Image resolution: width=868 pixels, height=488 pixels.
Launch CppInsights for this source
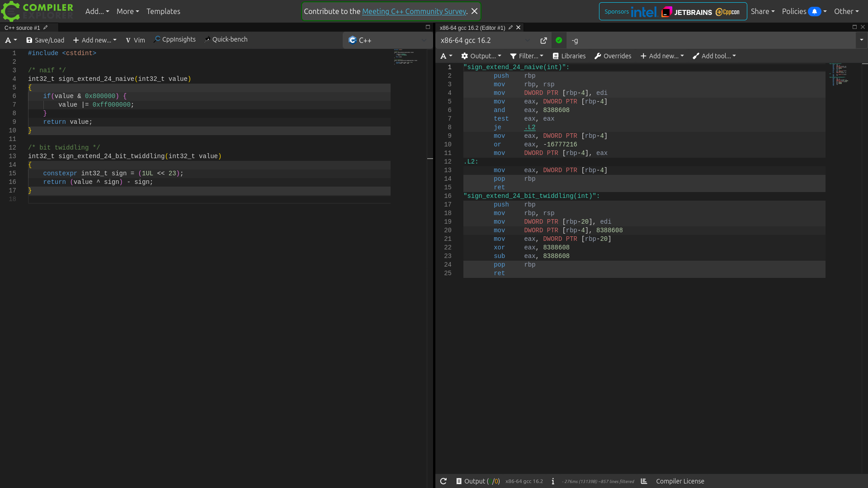175,40
